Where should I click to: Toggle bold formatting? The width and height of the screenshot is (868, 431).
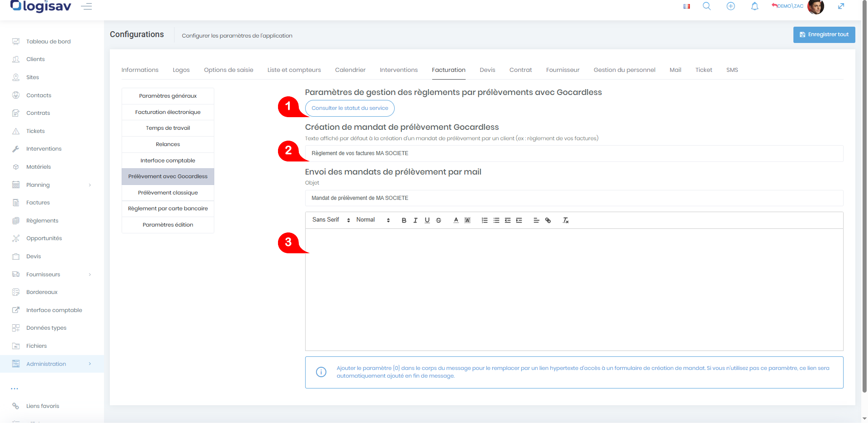tap(404, 220)
